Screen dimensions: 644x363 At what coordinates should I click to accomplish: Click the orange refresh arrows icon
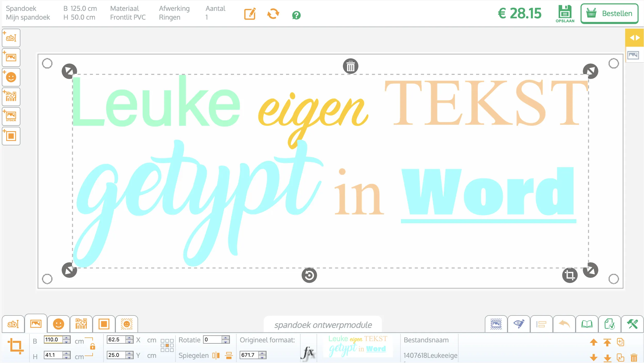pyautogui.click(x=273, y=14)
